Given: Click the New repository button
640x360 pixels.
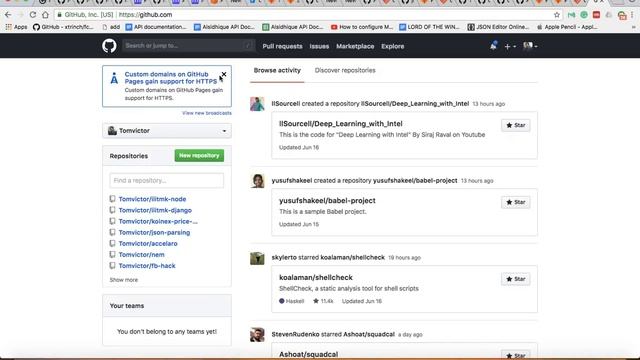Looking at the screenshot, I should pos(199,156).
